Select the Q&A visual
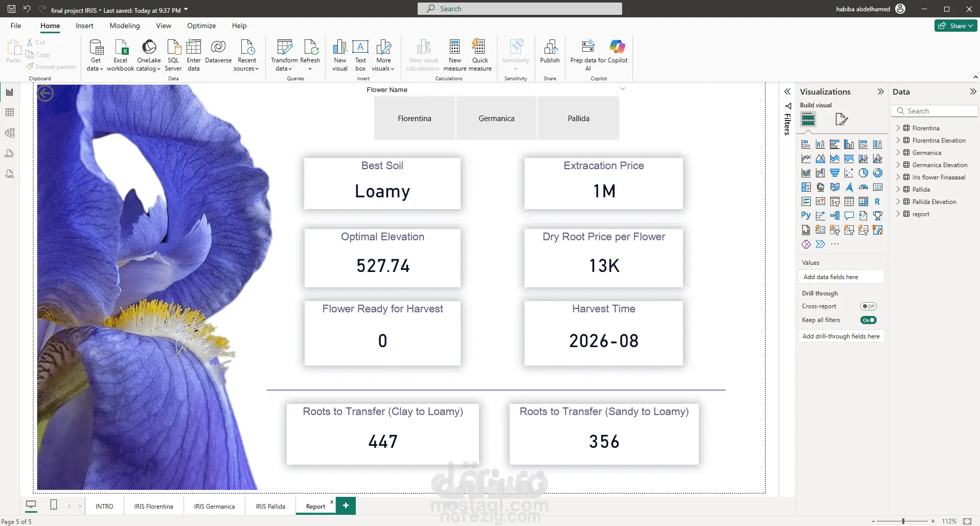The image size is (980, 526). coord(849,216)
